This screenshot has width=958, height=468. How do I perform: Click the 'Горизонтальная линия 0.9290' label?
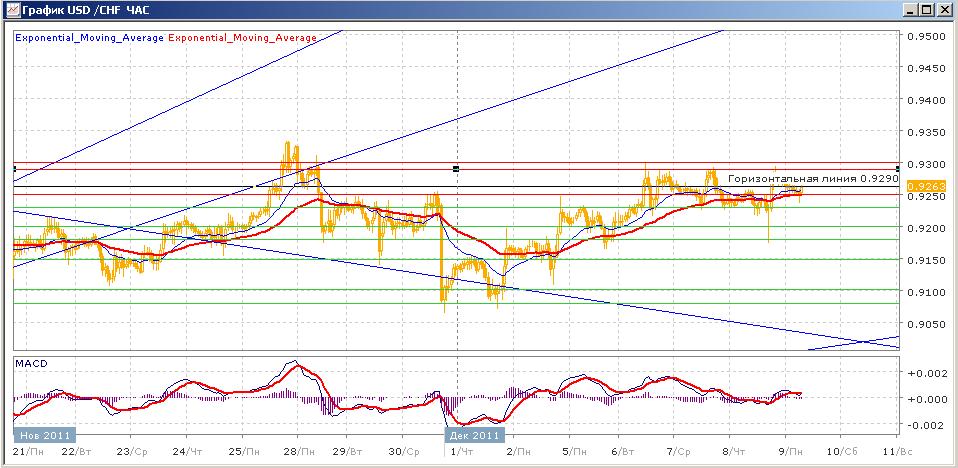813,179
